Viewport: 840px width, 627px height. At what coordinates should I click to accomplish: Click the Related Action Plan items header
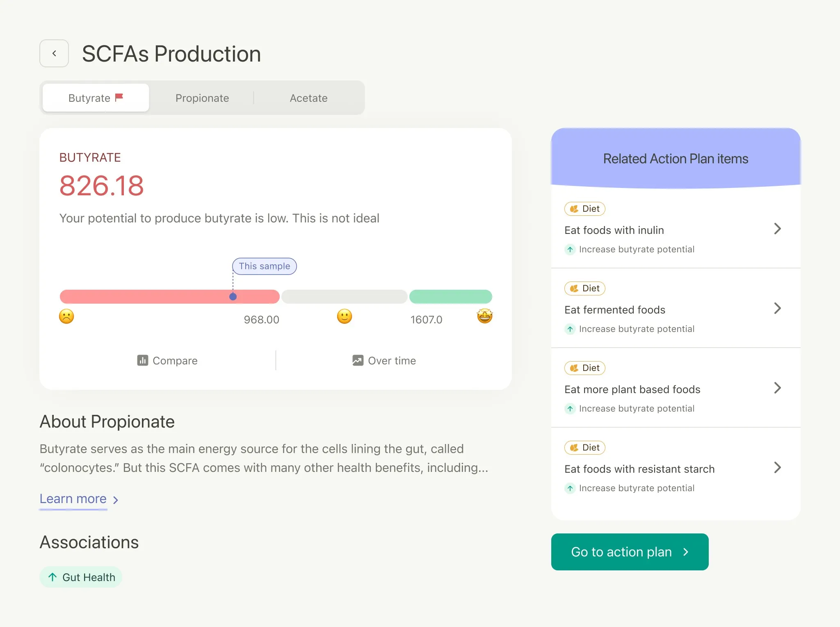[x=675, y=158]
